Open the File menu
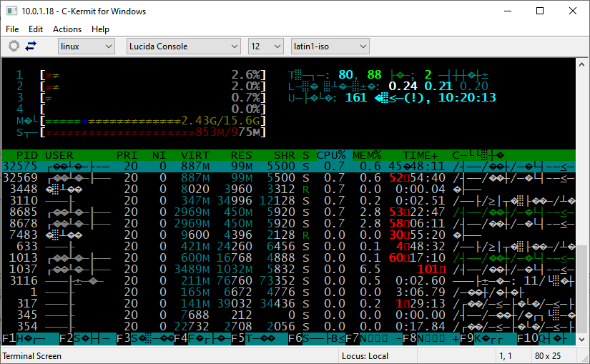The image size is (590, 364). pos(12,29)
